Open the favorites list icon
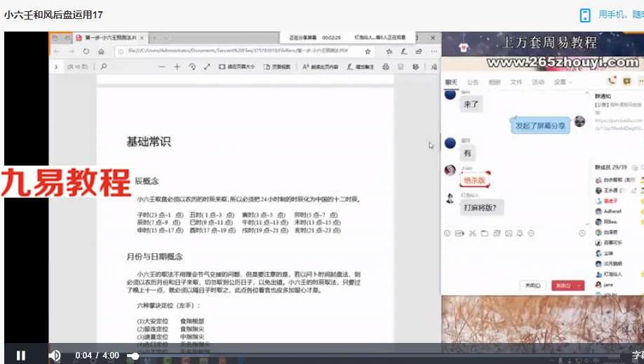The height and width of the screenshot is (364, 644). (389, 51)
